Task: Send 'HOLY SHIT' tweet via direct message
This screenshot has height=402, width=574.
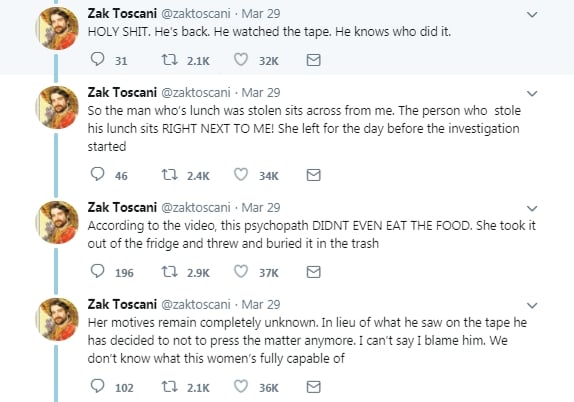Action: [x=313, y=60]
